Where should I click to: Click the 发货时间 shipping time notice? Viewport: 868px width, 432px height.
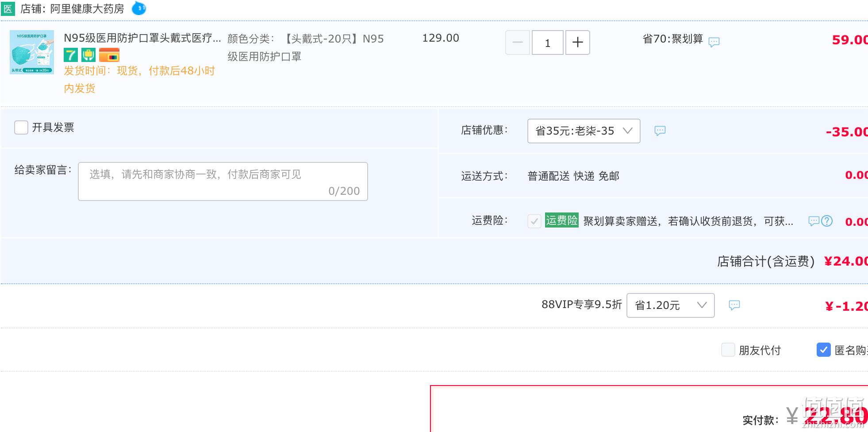(139, 80)
